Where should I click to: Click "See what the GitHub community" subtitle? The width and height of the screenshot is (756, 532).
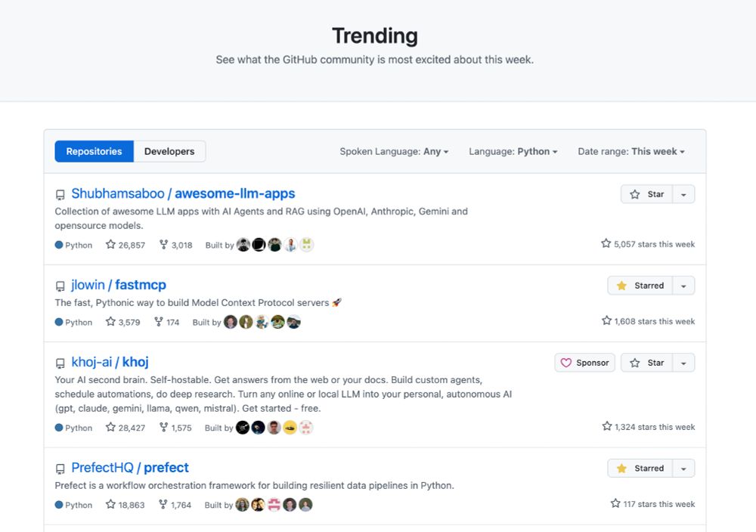[x=375, y=60]
